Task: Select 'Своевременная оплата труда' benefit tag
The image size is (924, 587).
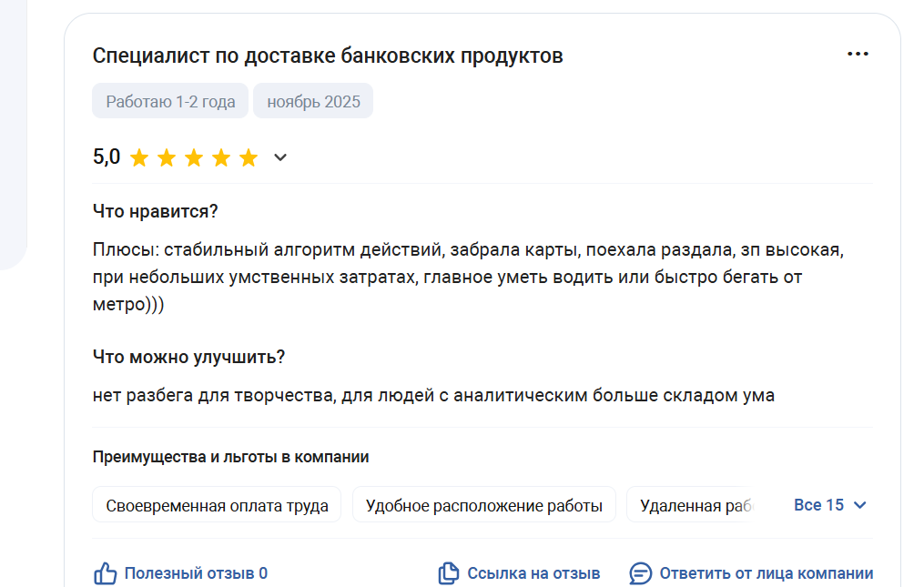Action: coord(217,505)
